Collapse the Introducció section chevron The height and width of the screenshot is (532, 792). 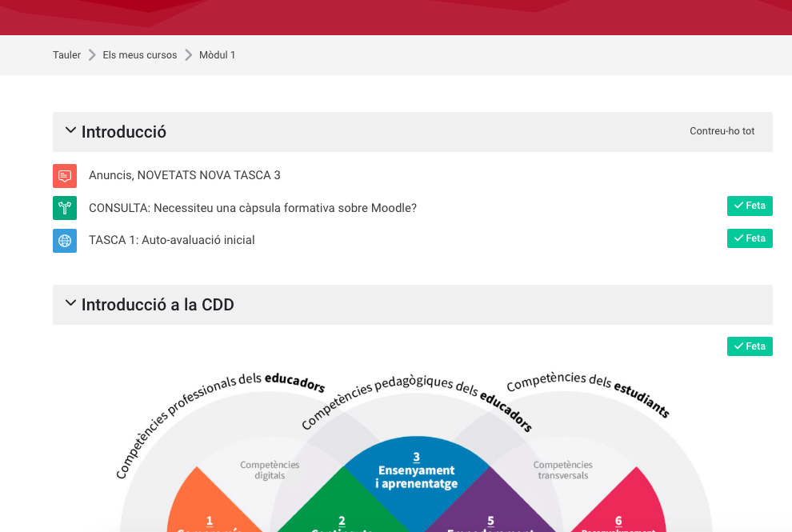70,130
